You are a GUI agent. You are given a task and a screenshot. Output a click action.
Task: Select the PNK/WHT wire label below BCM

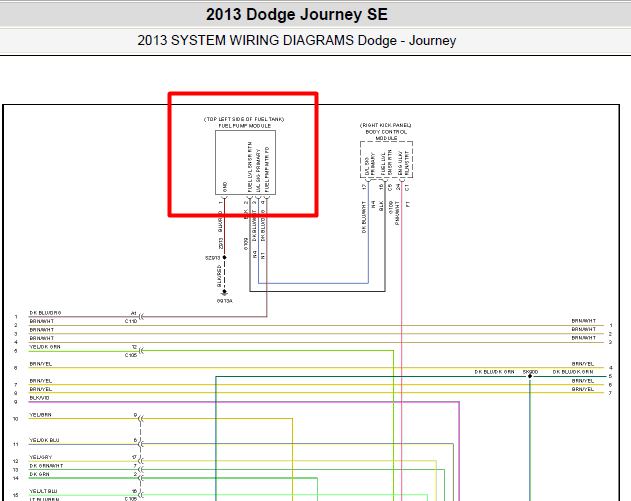(397, 213)
